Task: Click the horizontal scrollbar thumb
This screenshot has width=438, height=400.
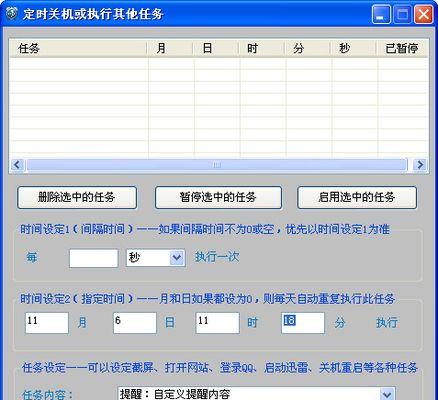Action: [217, 165]
